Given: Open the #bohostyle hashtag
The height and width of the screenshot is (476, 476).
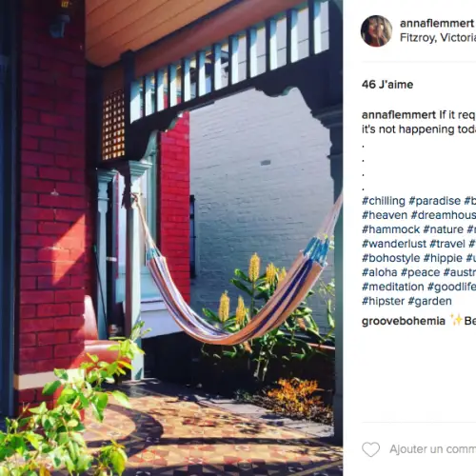Looking at the screenshot, I should point(391,258).
